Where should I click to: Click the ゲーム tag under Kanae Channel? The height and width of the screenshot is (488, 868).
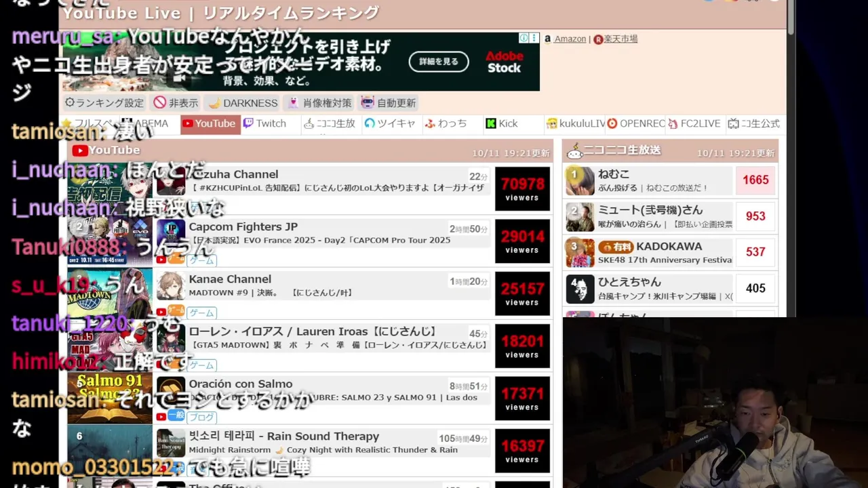click(201, 312)
